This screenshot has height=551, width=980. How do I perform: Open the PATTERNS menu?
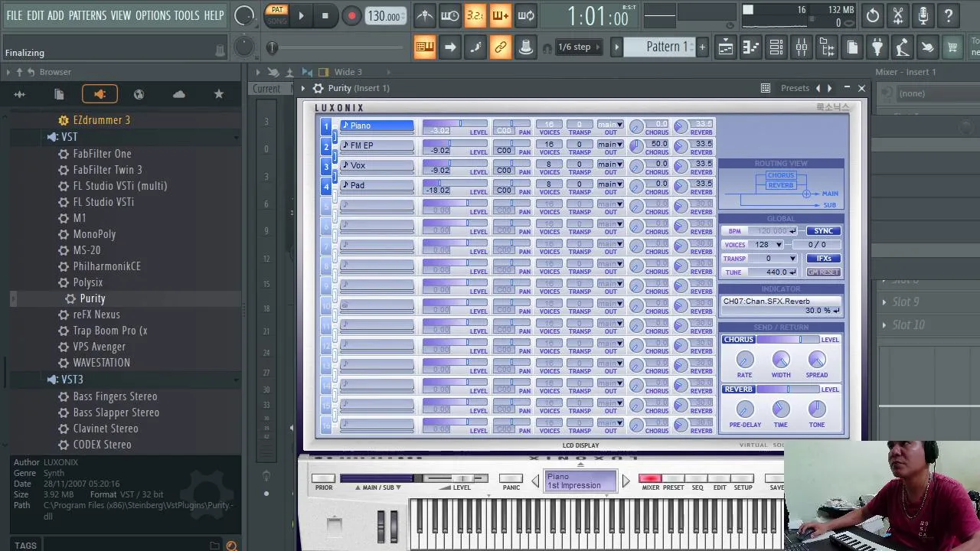pyautogui.click(x=87, y=15)
